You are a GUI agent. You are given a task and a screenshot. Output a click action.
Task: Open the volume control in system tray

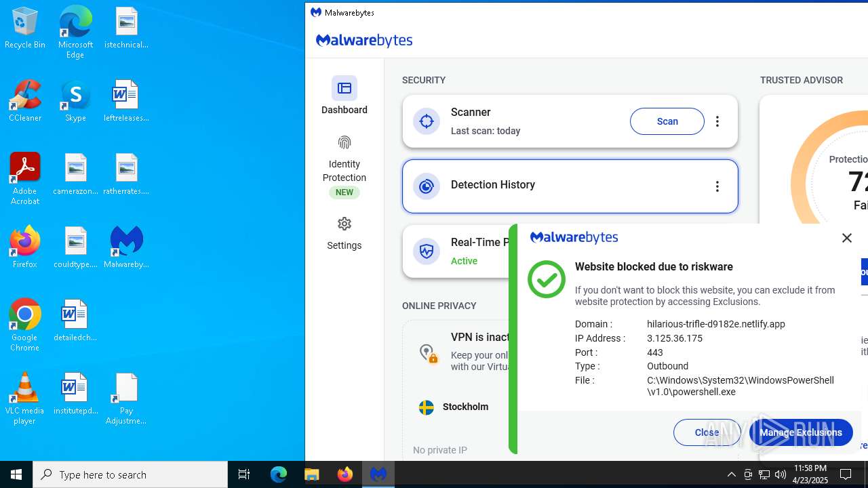click(781, 474)
